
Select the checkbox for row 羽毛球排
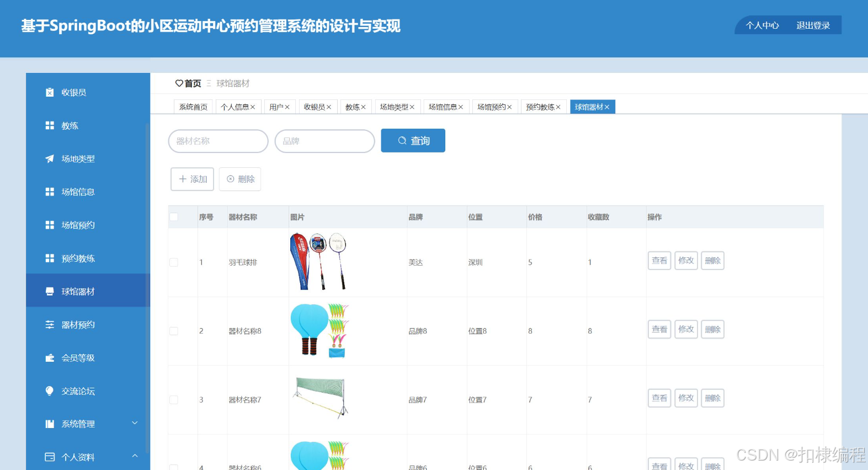click(174, 262)
